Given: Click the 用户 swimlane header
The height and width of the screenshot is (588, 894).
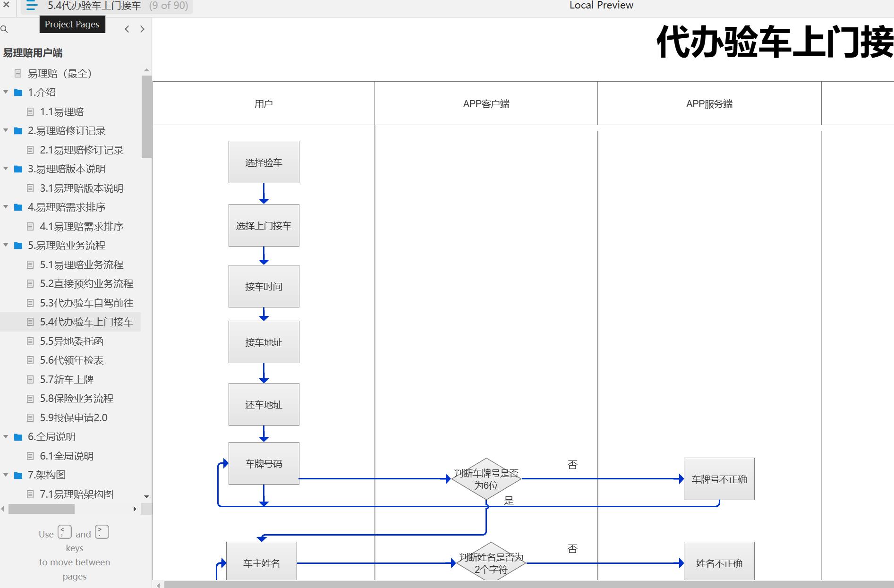Looking at the screenshot, I should [x=264, y=104].
